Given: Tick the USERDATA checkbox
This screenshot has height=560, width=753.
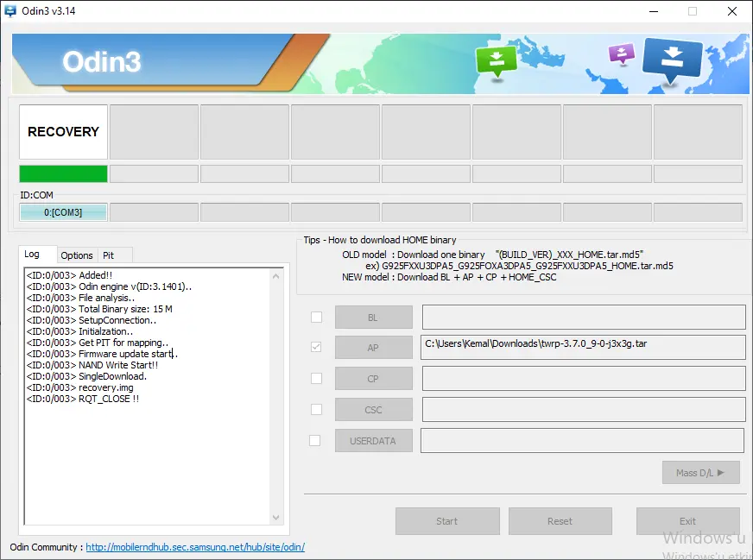Looking at the screenshot, I should [x=315, y=440].
